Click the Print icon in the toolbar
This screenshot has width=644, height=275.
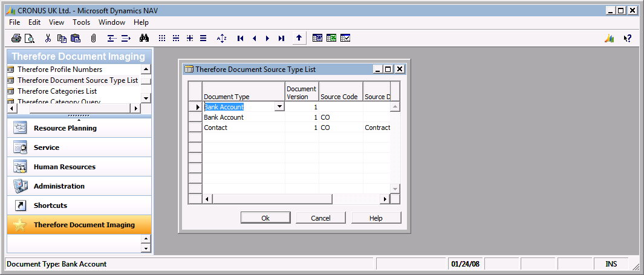point(16,38)
